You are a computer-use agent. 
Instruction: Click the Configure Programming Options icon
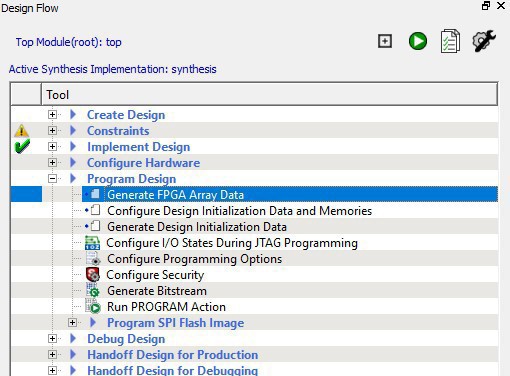click(93, 259)
